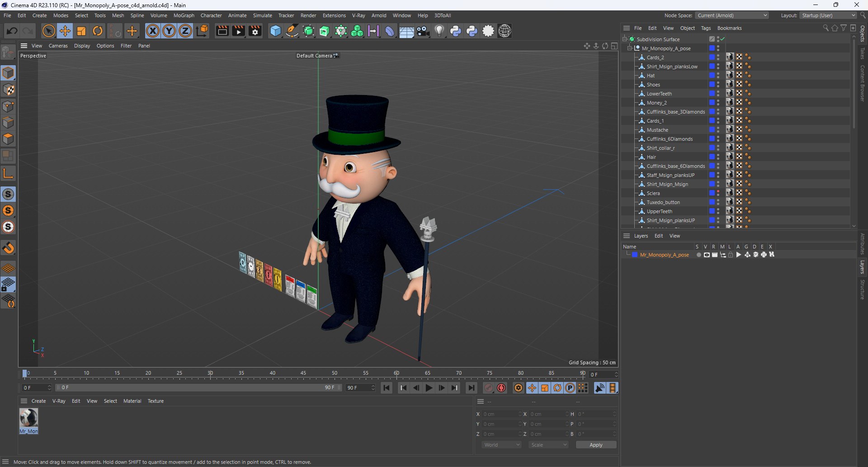Select the Rotate tool
This screenshot has width=868, height=467.
[x=98, y=31]
